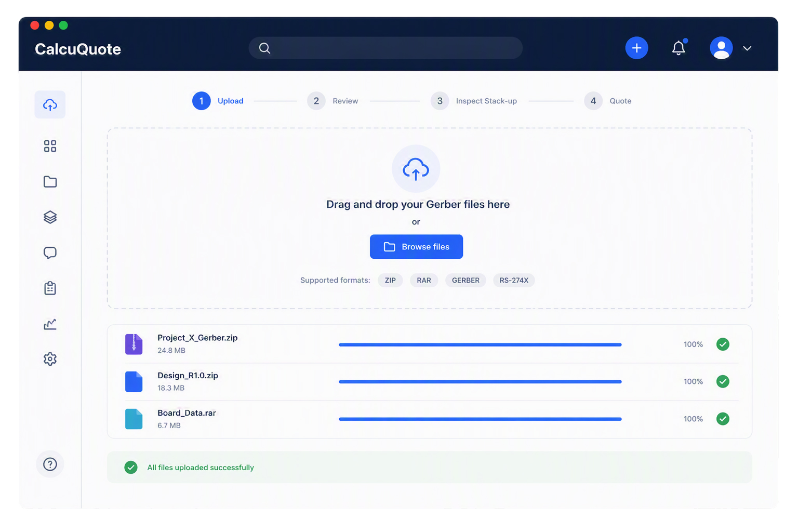Image resolution: width=798 pixels, height=532 pixels.
Task: Click the cloud upload icon in drop zone
Action: tap(416, 169)
